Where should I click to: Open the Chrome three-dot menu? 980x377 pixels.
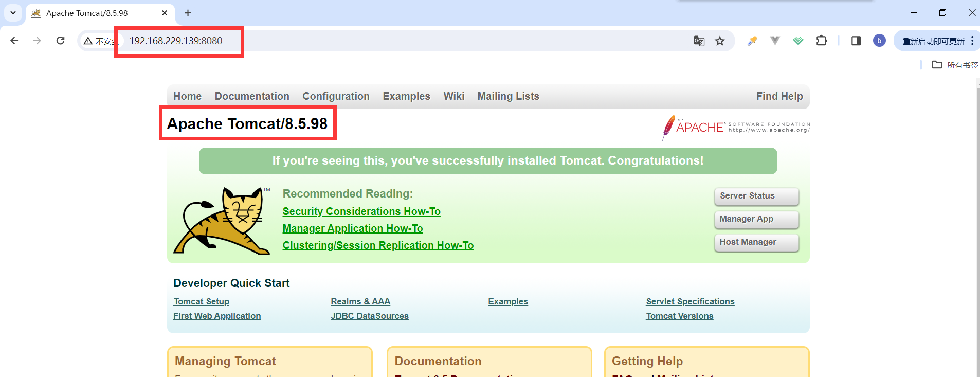[x=972, y=41]
